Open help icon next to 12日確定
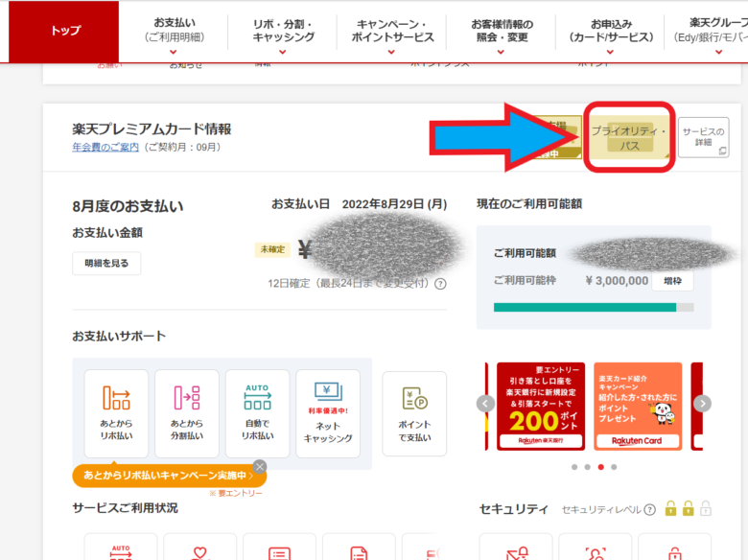The width and height of the screenshot is (748, 560). tap(441, 284)
